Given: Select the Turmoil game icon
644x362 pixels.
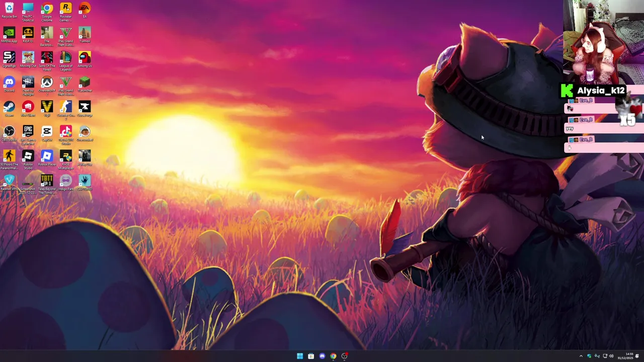Looking at the screenshot, I should click(85, 35).
